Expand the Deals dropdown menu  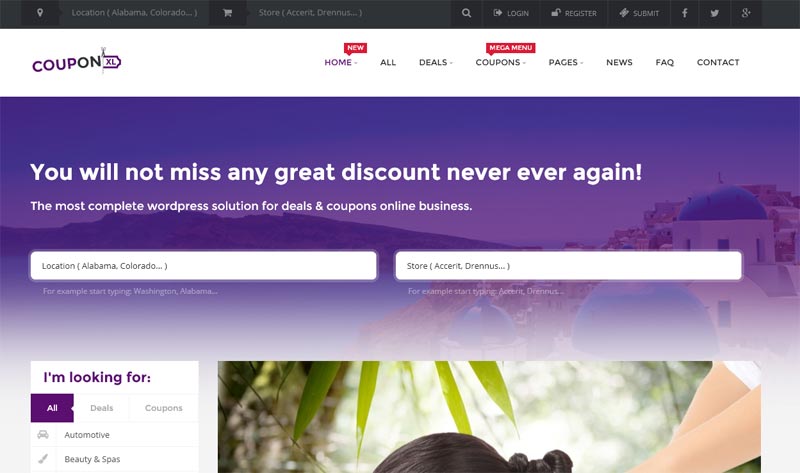[436, 62]
